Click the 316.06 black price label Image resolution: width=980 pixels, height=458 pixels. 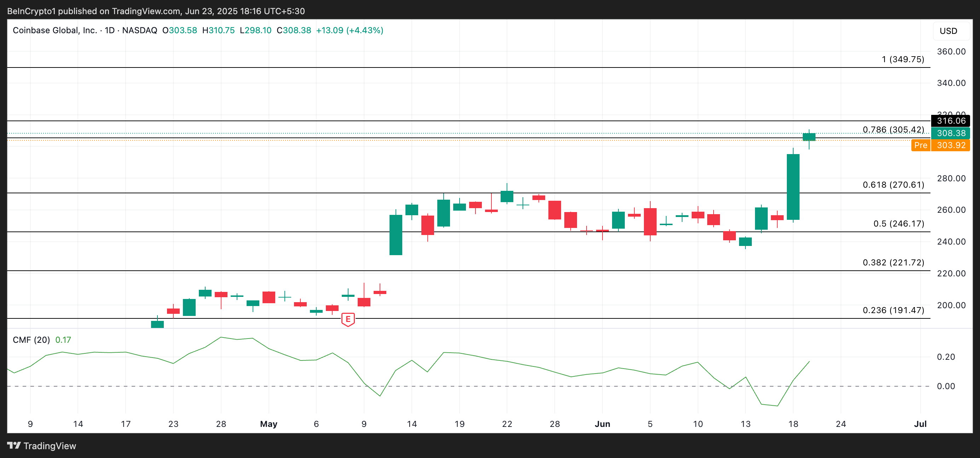pos(951,121)
